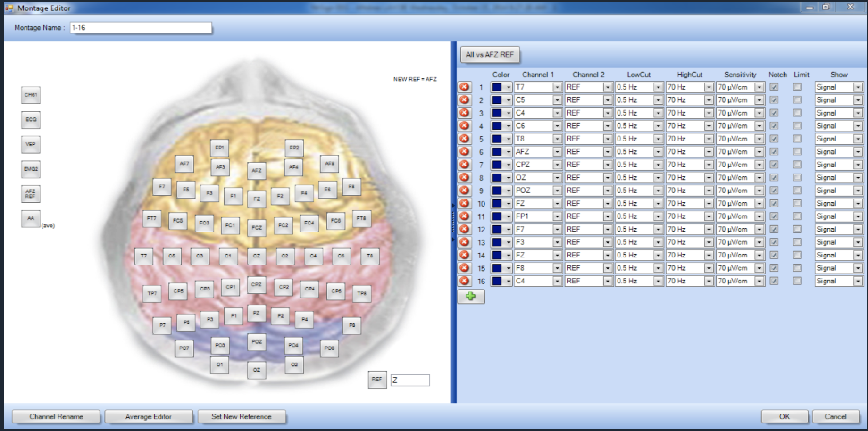Click the ECG input box

point(31,120)
